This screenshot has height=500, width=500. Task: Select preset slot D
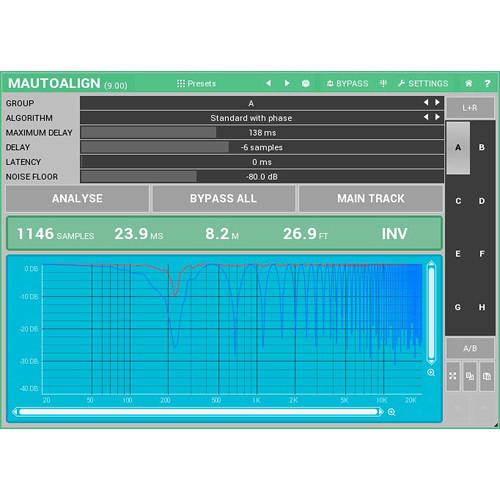click(482, 201)
